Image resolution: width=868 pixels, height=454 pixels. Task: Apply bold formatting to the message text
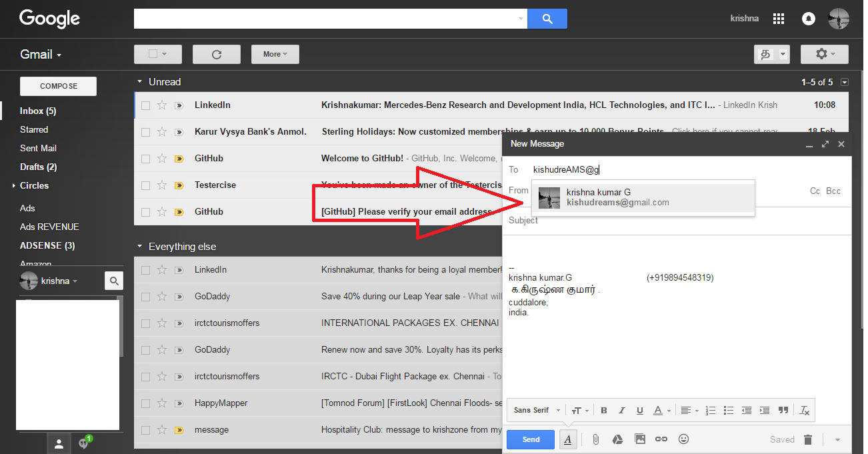603,410
